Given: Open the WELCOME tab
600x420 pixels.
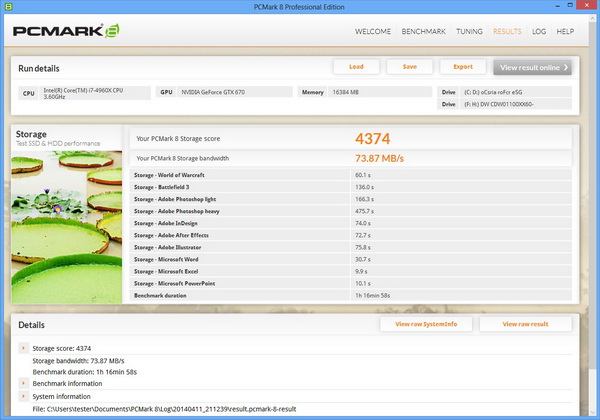Looking at the screenshot, I should [x=373, y=31].
